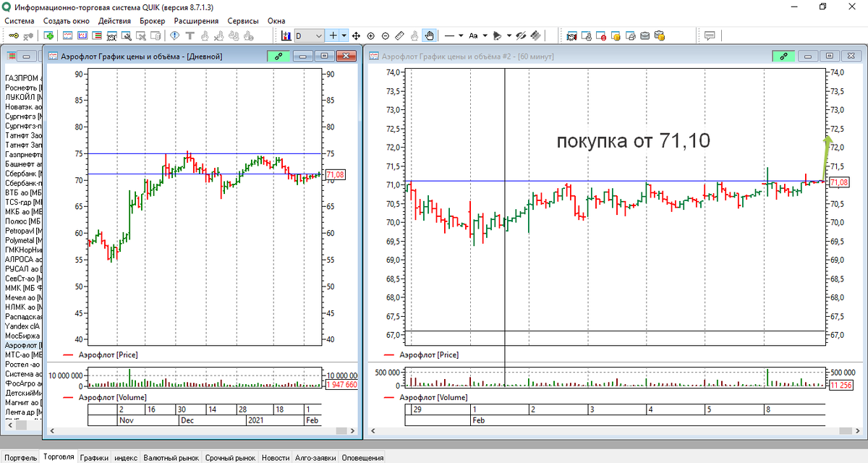Toggle the green link button on daily chart
The image size is (868, 463).
click(278, 56)
